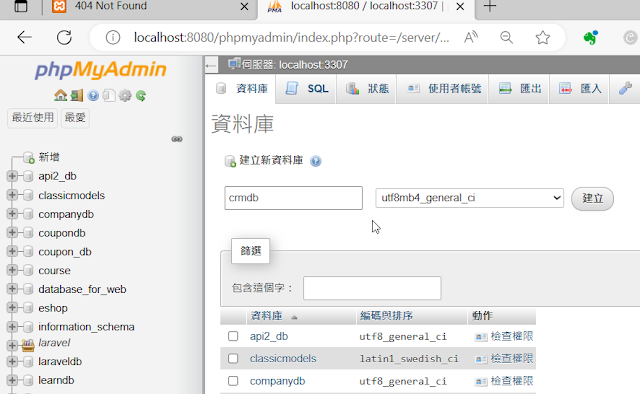Select learndb in navigation tree
Image resolution: width=640 pixels, height=394 pixels.
point(56,380)
